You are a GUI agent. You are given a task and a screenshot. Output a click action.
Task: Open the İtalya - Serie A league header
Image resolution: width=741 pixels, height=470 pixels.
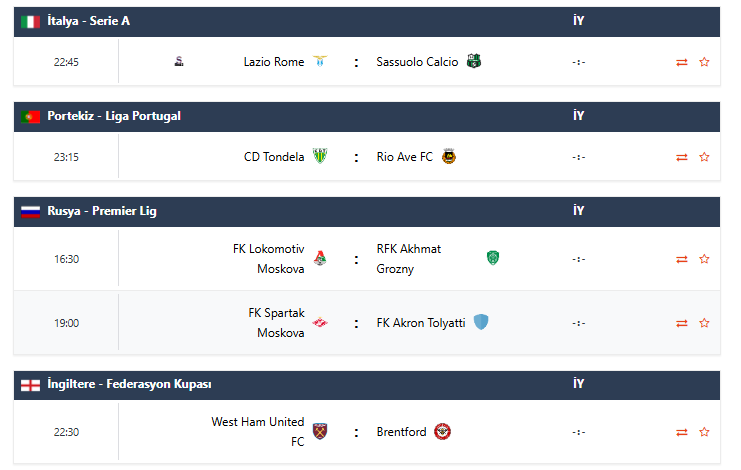(x=88, y=21)
